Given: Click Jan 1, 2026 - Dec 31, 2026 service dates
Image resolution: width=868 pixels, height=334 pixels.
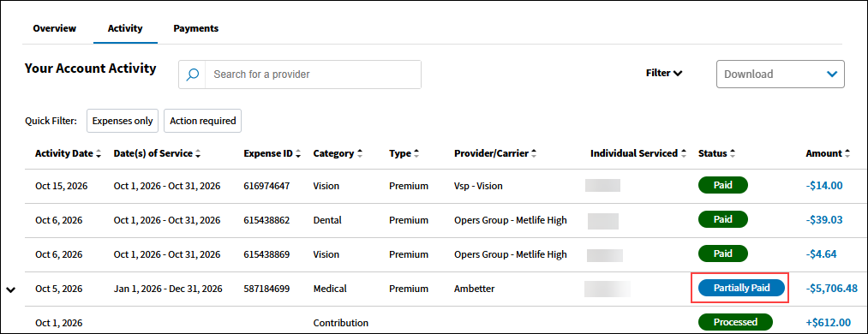Looking at the screenshot, I should coord(168,289).
